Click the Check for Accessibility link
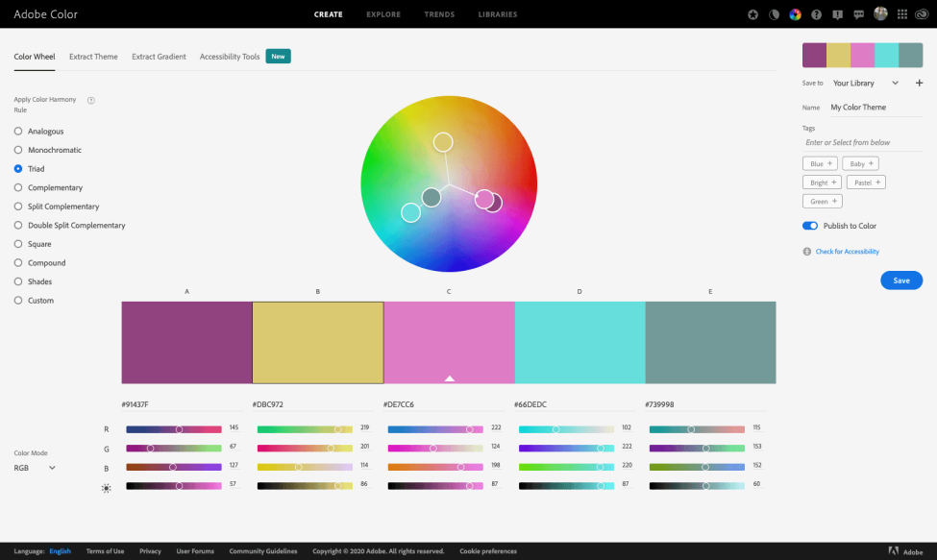The height and width of the screenshot is (560, 937). pyautogui.click(x=848, y=252)
